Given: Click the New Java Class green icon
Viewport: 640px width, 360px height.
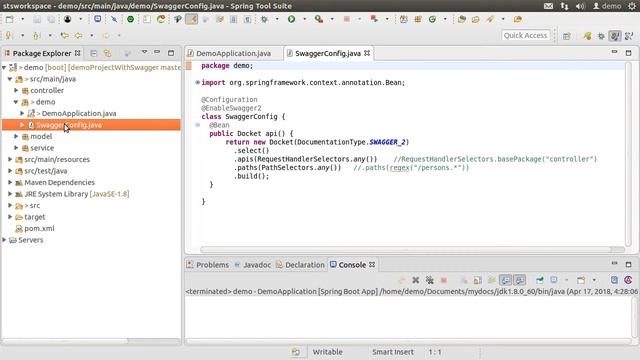Looking at the screenshot, I should (x=432, y=19).
